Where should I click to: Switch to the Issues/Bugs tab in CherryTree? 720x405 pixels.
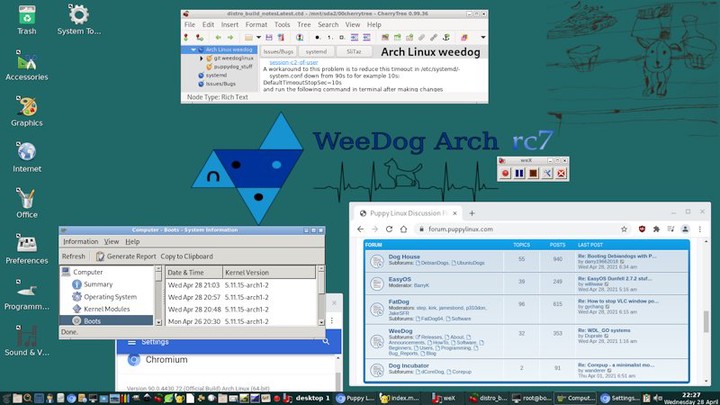click(278, 51)
